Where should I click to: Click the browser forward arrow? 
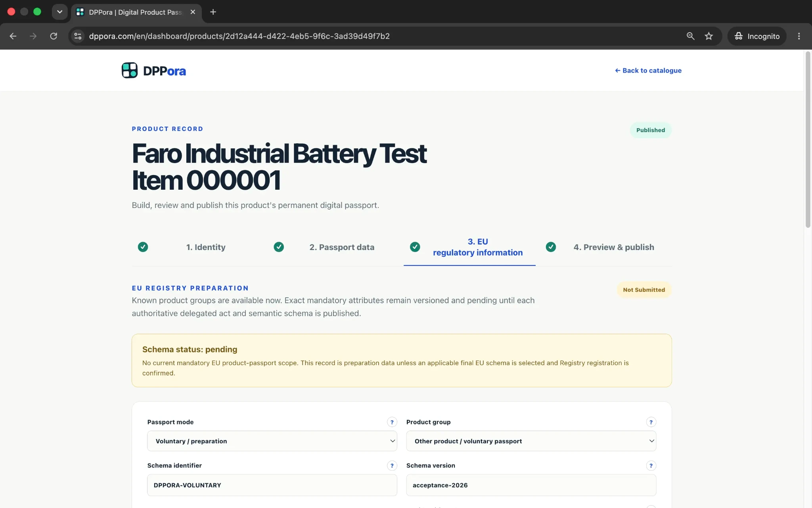pos(33,36)
